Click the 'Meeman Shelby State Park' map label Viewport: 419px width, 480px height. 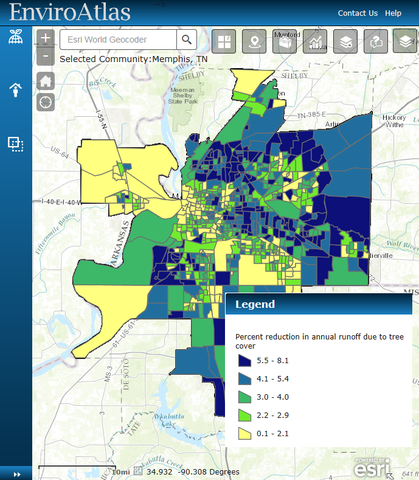pyautogui.click(x=183, y=95)
